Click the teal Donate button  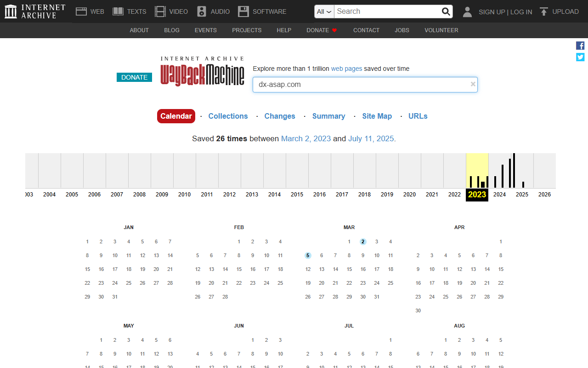(x=134, y=77)
